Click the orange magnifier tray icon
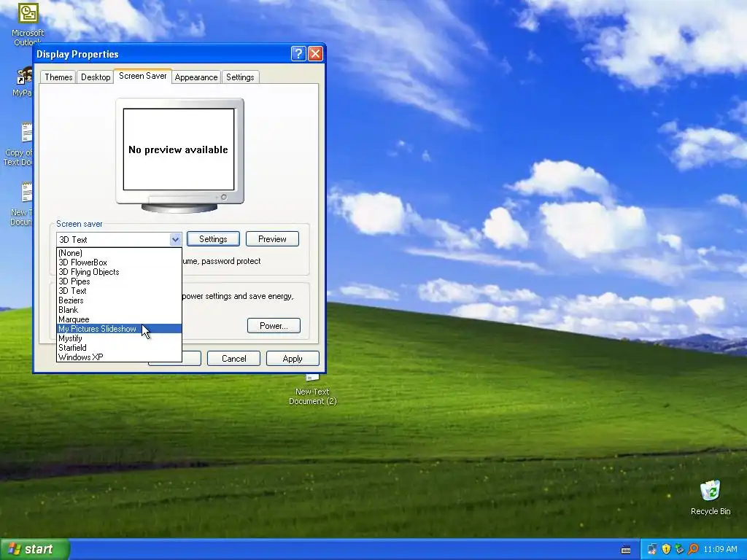 693,550
